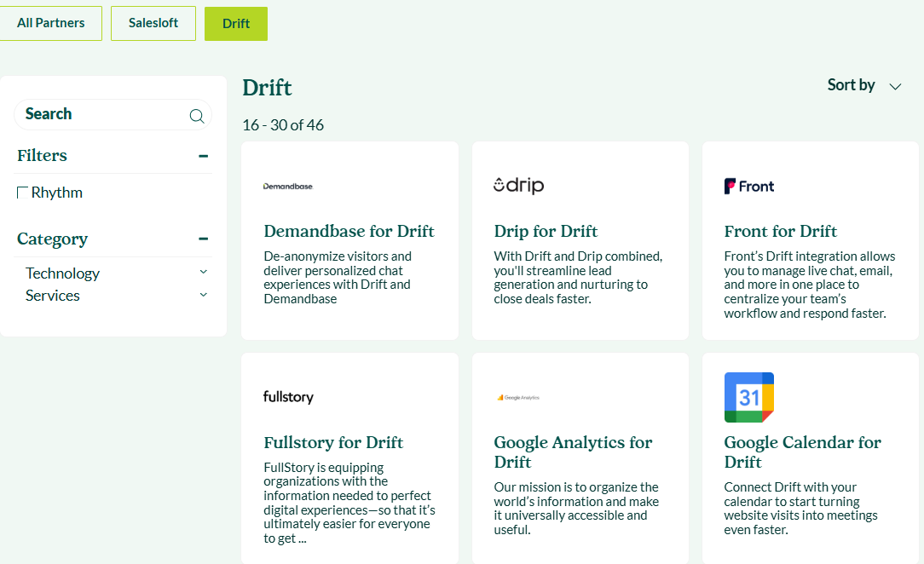The width and height of the screenshot is (924, 564).
Task: Click the Technology category label
Action: (x=62, y=273)
